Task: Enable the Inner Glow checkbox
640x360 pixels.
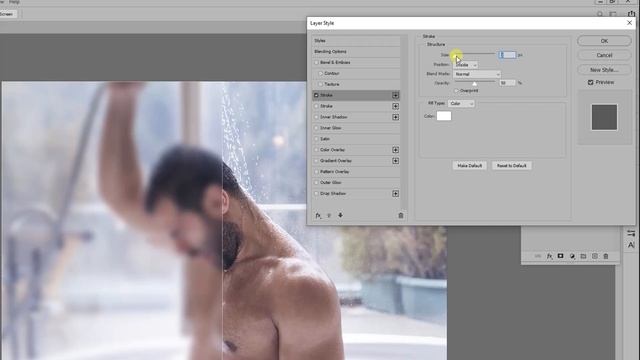Action: tap(316, 128)
